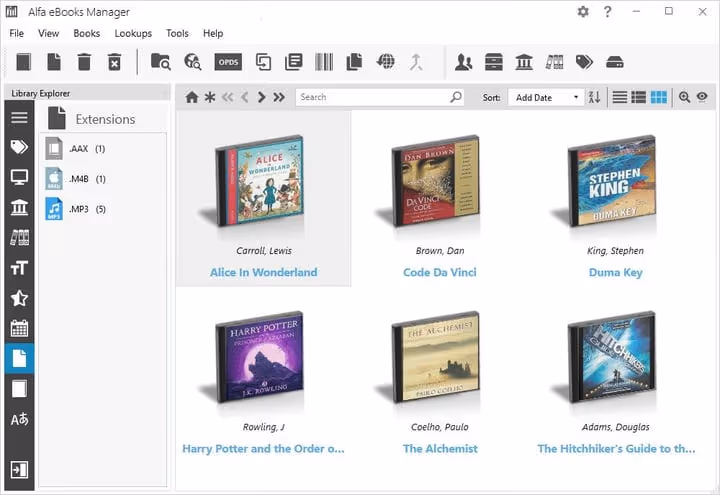Open the Code Da Vinci title link

tap(440, 272)
